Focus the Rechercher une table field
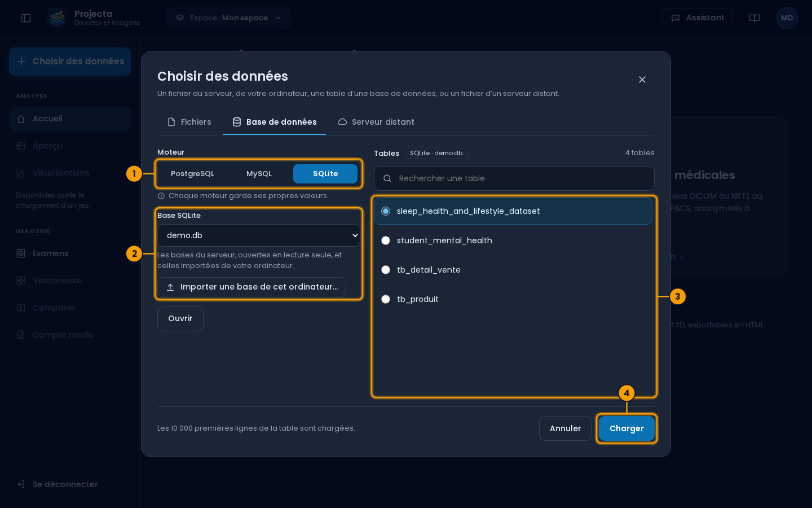Viewport: 812px width, 508px height. [x=514, y=178]
